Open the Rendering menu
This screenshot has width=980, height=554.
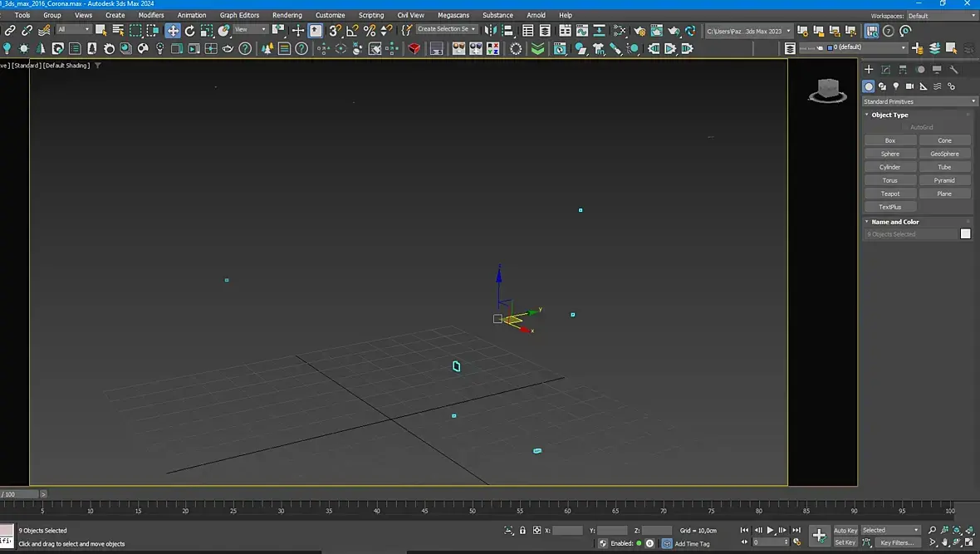click(x=287, y=15)
